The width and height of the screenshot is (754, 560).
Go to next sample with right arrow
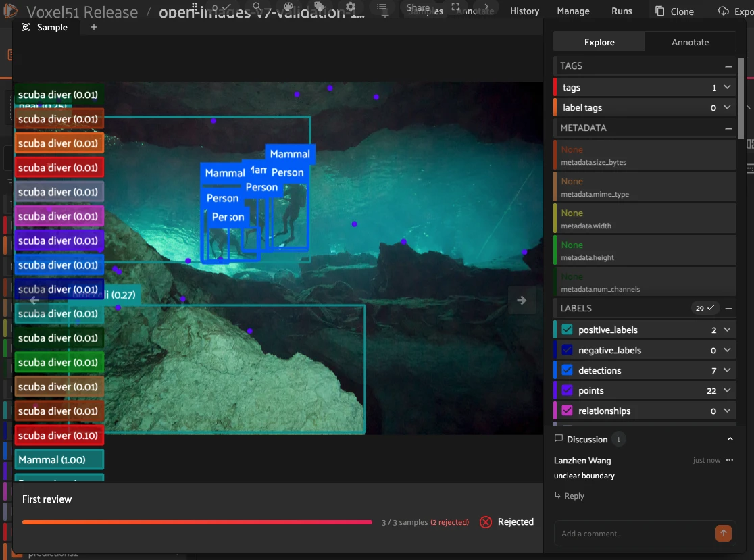(522, 301)
